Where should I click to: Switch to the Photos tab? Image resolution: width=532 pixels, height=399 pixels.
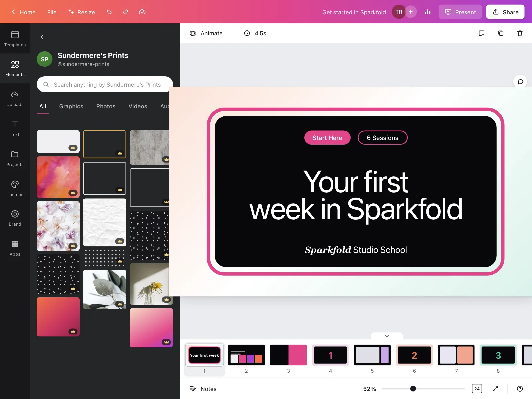click(106, 106)
